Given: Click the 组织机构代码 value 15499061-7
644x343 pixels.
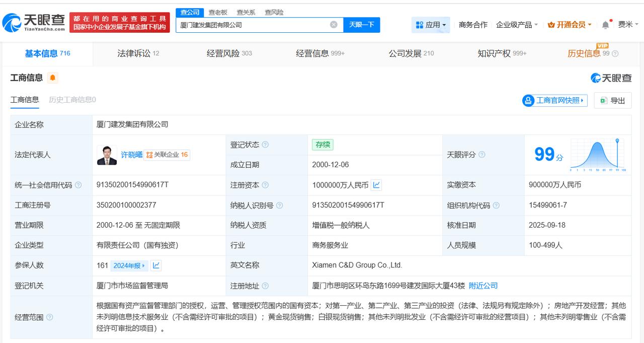Looking at the screenshot, I should [x=548, y=205].
